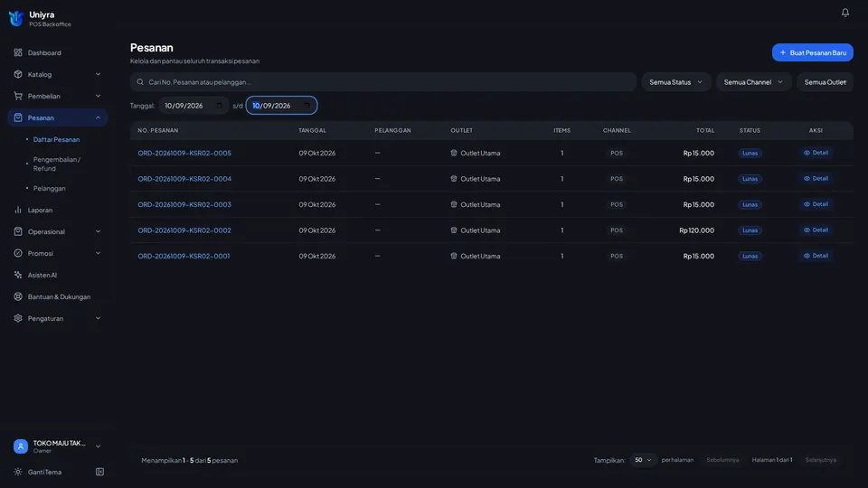Click outlet icon in ORD-20261009-KSR02-0005 row
The width and height of the screenshot is (868, 488).
[453, 153]
